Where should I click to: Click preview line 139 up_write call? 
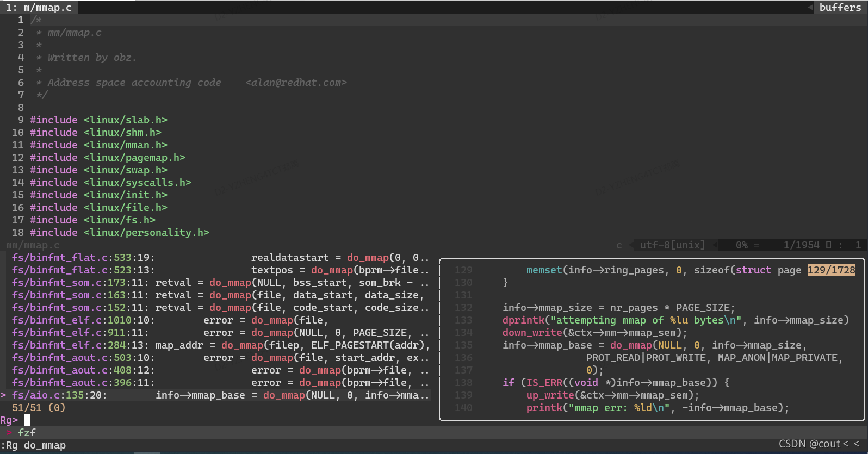612,395
